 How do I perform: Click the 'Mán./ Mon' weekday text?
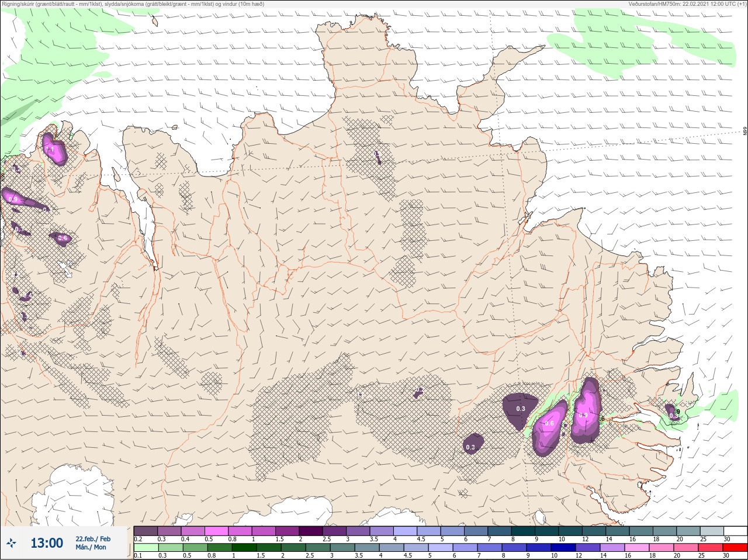[91, 547]
